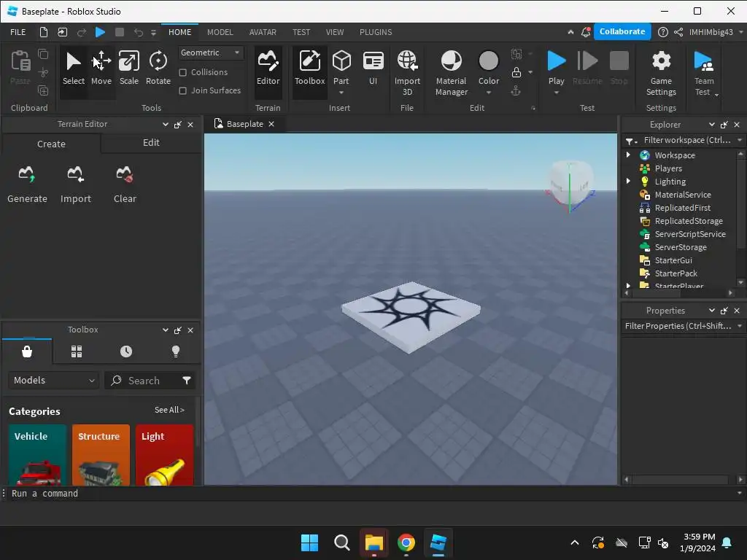Switch to the VIEW ribbon tab
747x560 pixels.
[x=334, y=32]
